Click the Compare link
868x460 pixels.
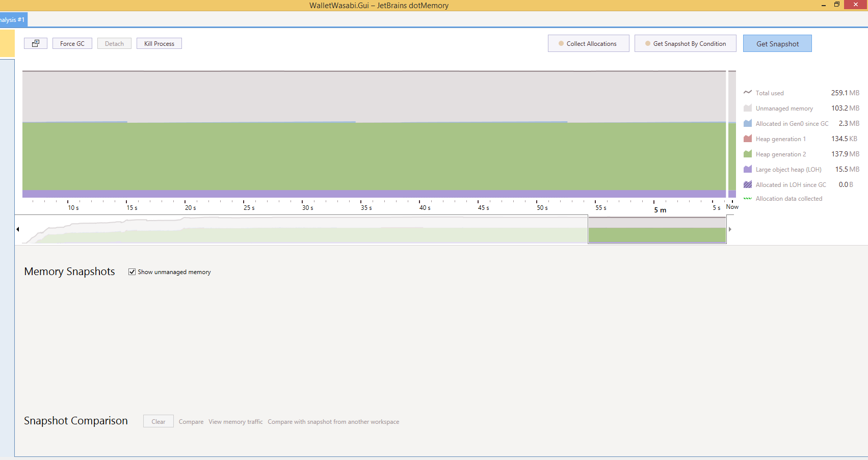(x=191, y=422)
